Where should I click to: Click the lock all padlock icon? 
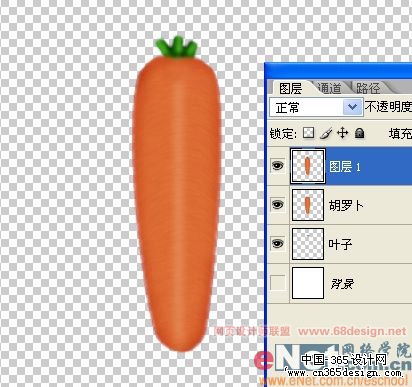[x=359, y=133]
